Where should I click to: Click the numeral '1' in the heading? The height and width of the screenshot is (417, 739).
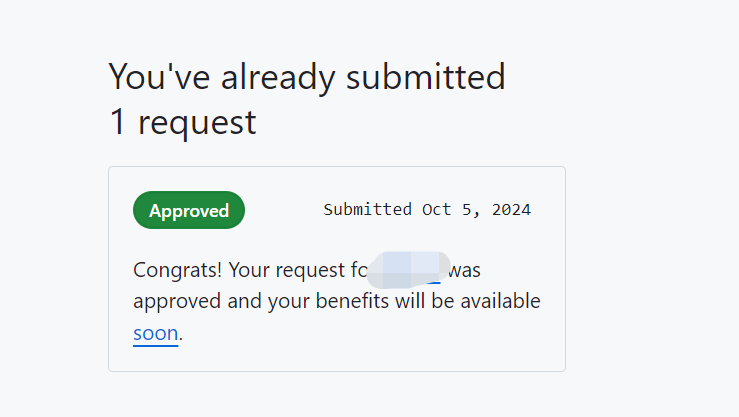(117, 122)
